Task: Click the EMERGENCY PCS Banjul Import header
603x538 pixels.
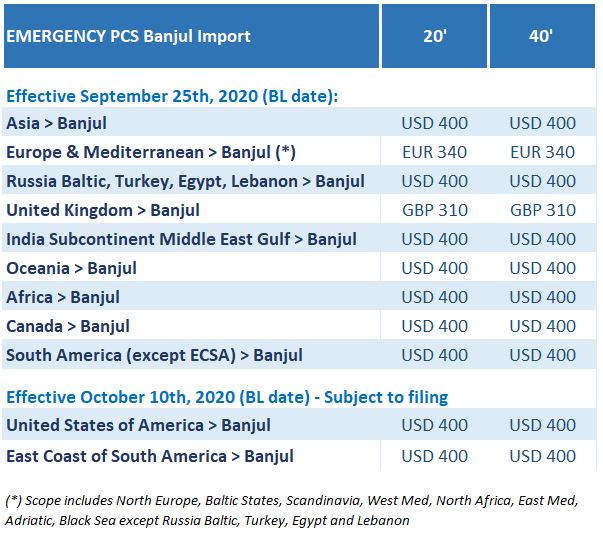Action: (129, 37)
